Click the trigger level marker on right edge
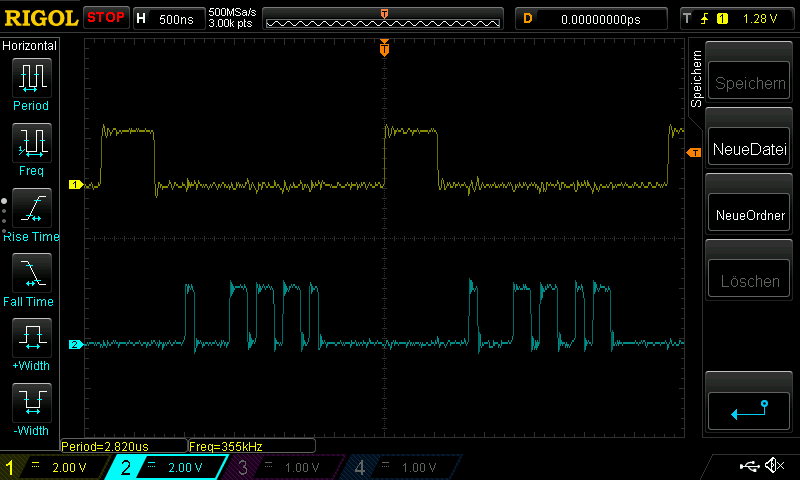Image resolution: width=800 pixels, height=480 pixels. 694,153
